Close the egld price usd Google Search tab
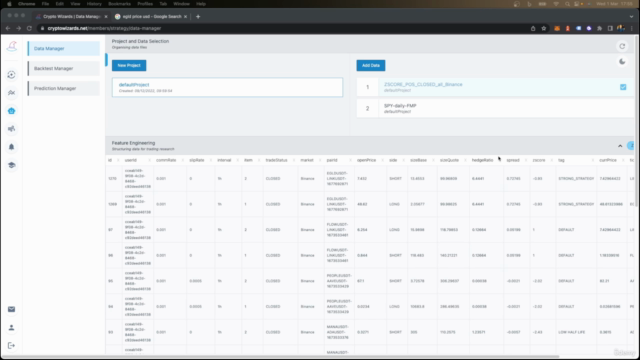The height and width of the screenshot is (360, 640). point(185,17)
